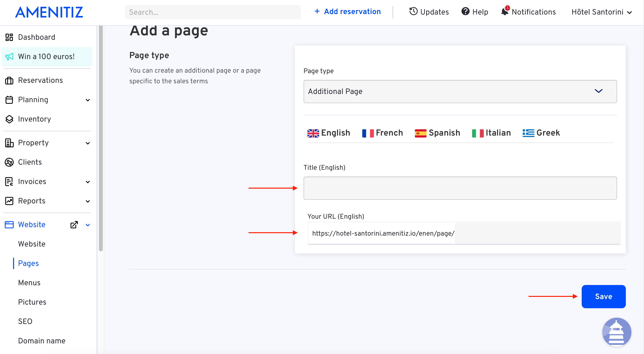This screenshot has width=644, height=354.
Task: Expand the Reports submenu chevron
Action: [88, 201]
